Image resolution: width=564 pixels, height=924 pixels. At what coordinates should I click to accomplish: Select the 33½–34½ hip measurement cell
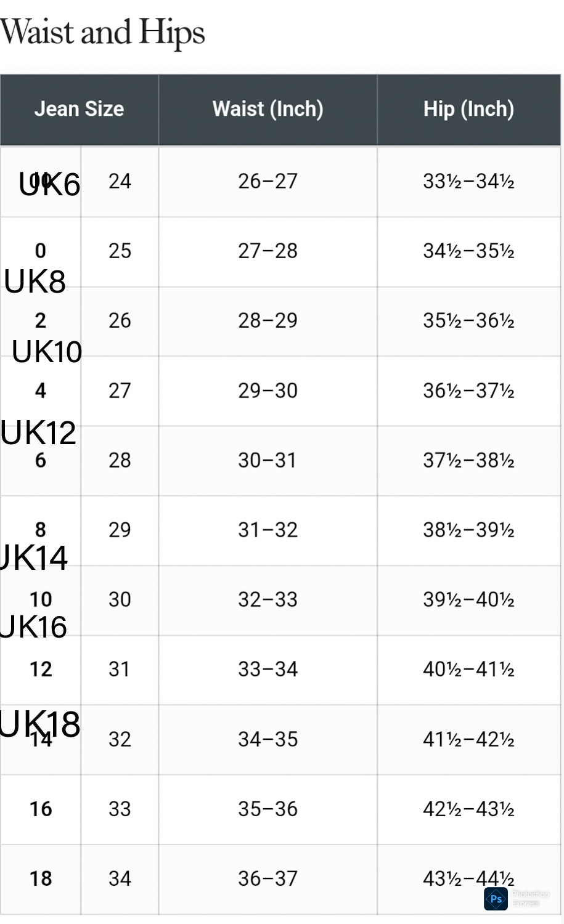[468, 181]
